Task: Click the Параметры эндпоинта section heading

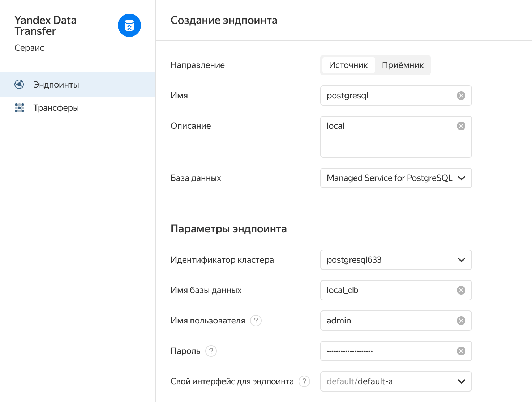Action: pyautogui.click(x=229, y=229)
